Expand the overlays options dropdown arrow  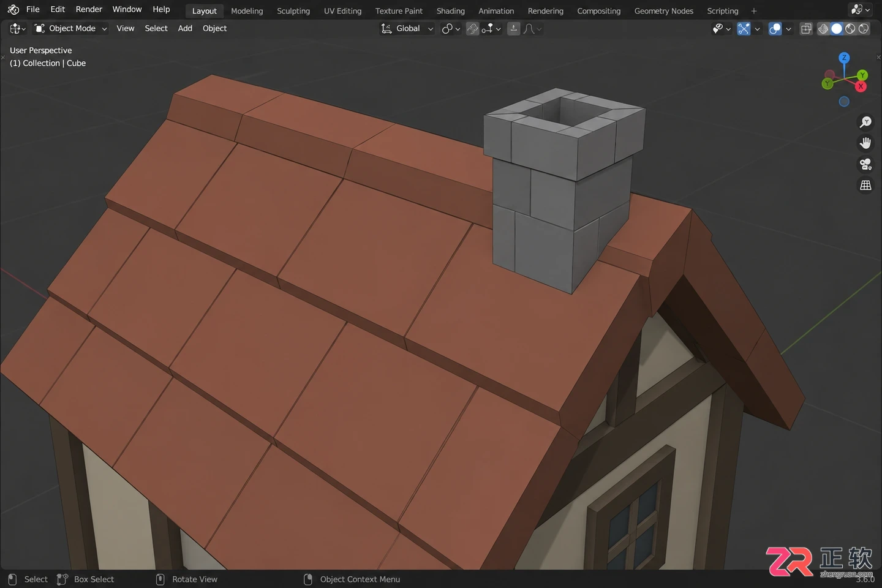(788, 28)
